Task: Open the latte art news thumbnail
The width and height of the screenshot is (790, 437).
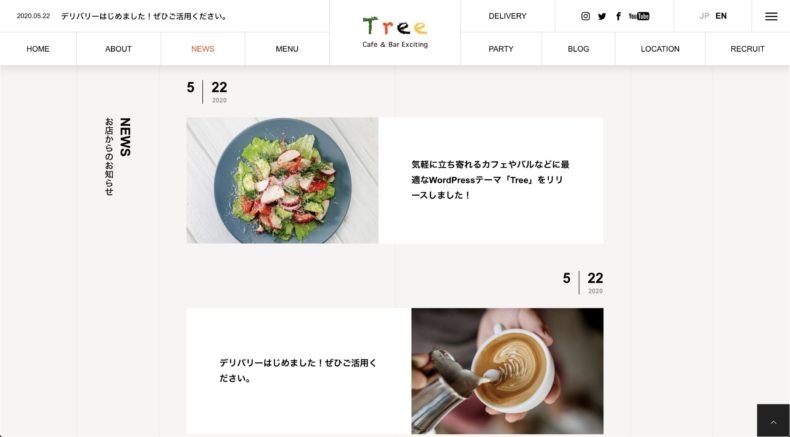Action: click(x=507, y=371)
